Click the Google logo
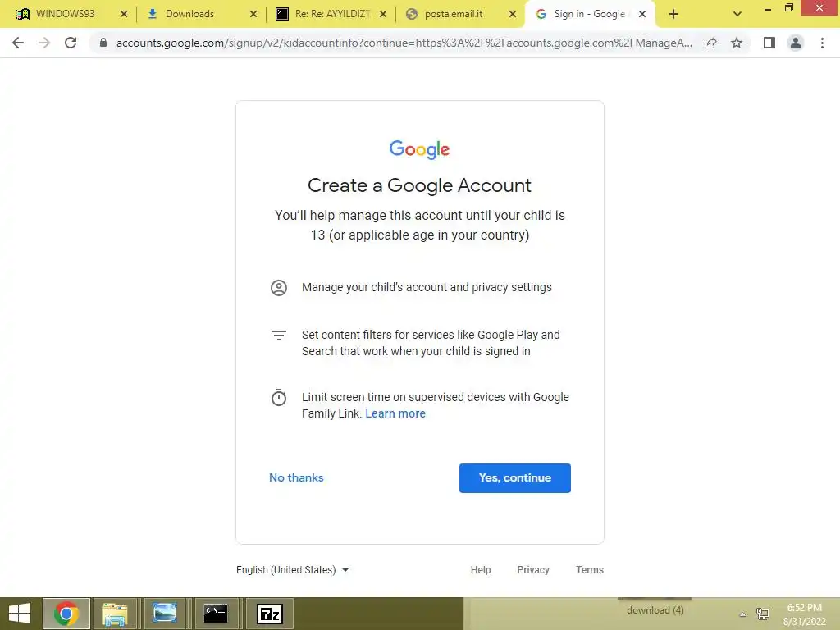The image size is (840, 630). (x=419, y=149)
